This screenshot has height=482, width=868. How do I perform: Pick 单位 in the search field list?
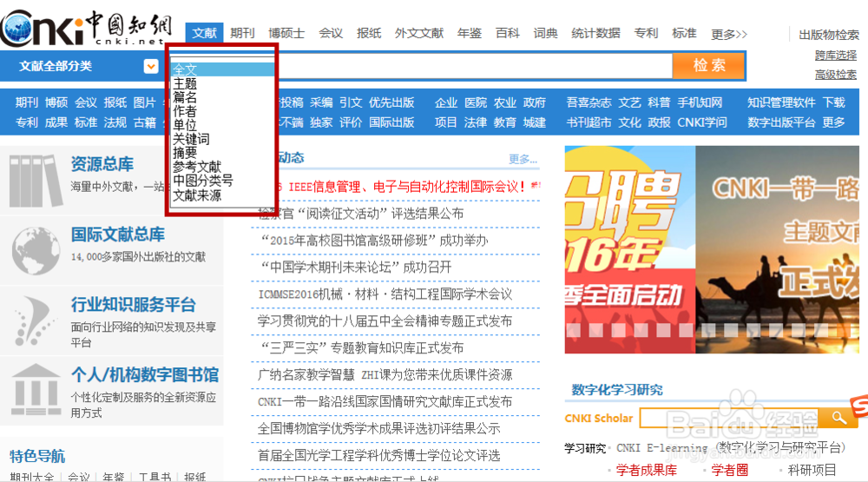[x=185, y=125]
